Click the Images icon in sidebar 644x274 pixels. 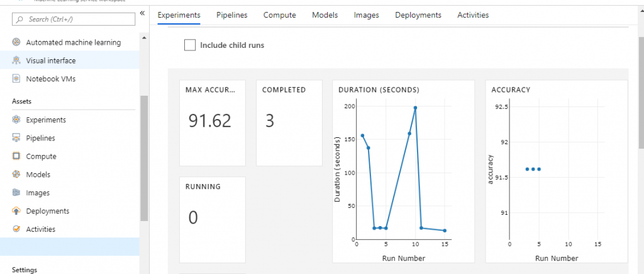tap(16, 193)
